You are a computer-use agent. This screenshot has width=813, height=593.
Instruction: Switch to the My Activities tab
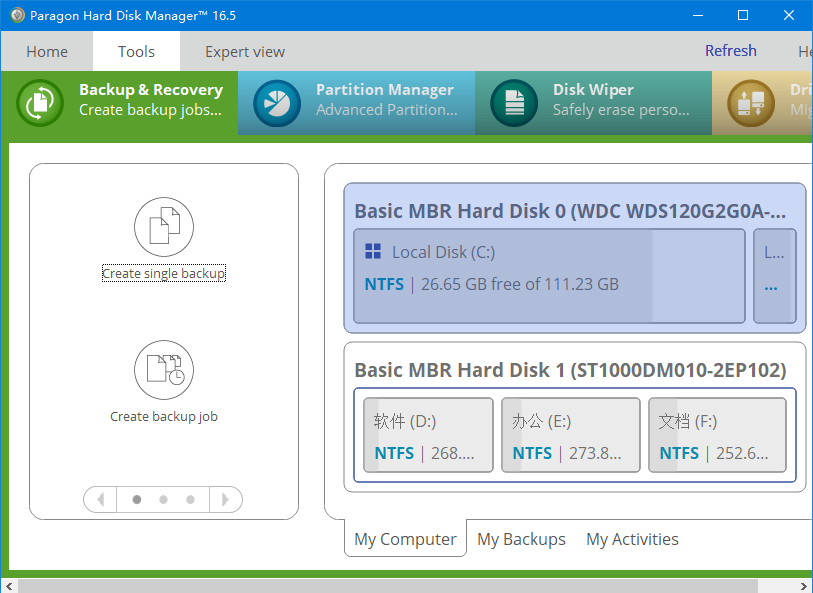[632, 539]
